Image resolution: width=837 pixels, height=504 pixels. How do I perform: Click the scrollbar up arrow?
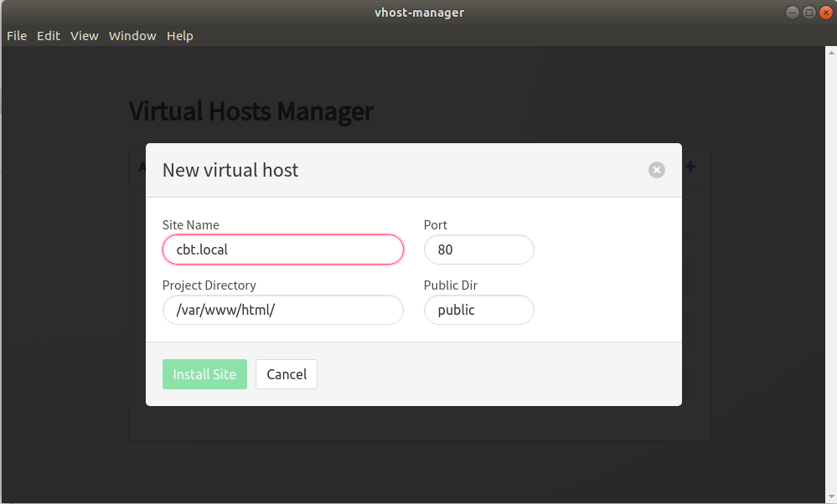(x=831, y=52)
